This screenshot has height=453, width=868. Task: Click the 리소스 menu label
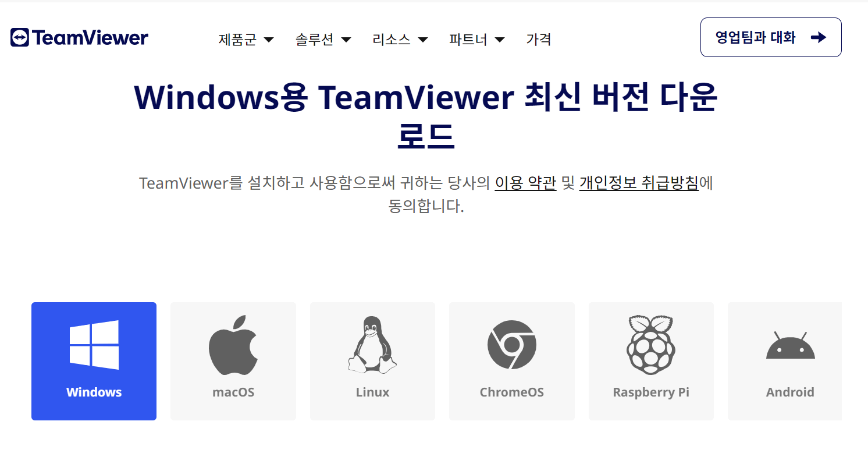coord(391,40)
